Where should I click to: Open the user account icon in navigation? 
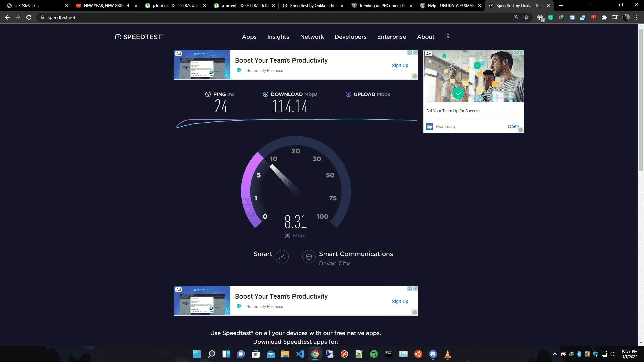pos(448,37)
